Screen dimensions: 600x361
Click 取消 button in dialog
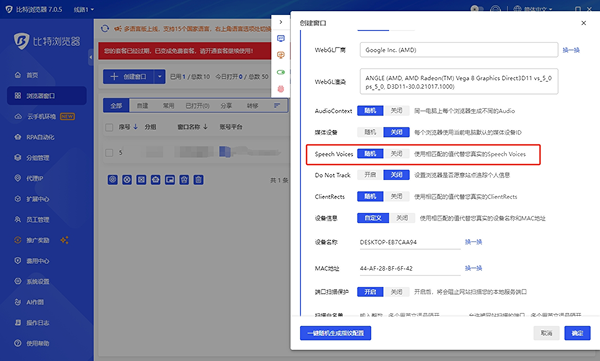coord(546,333)
